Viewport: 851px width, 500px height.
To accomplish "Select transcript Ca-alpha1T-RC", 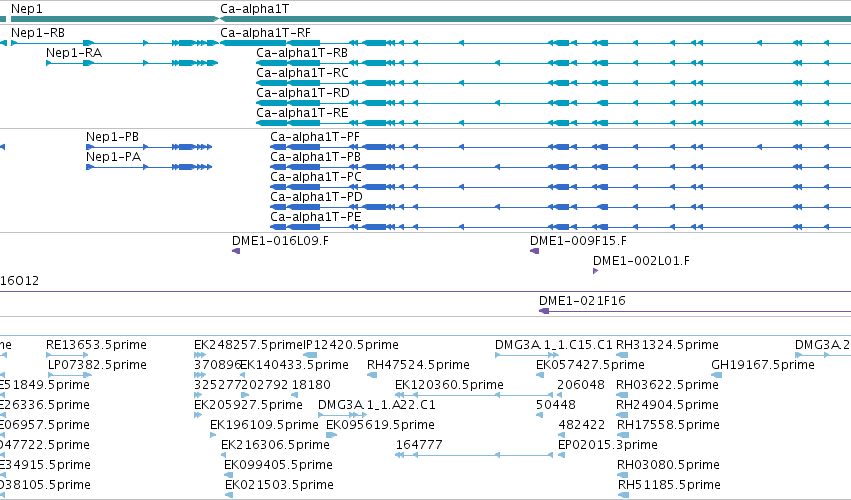I will pyautogui.click(x=302, y=73).
